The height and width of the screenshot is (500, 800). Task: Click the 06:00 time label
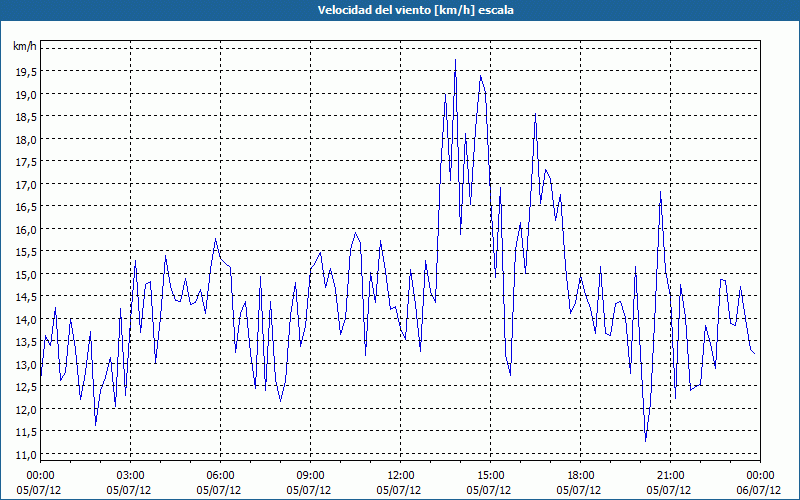(x=220, y=476)
